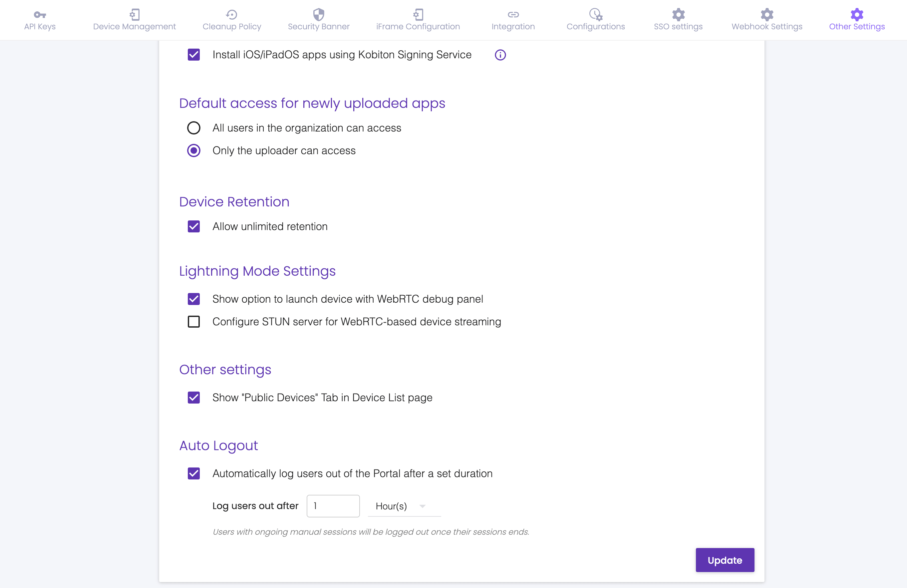
Task: Toggle Show Public Devices Tab checkbox
Action: (x=193, y=398)
